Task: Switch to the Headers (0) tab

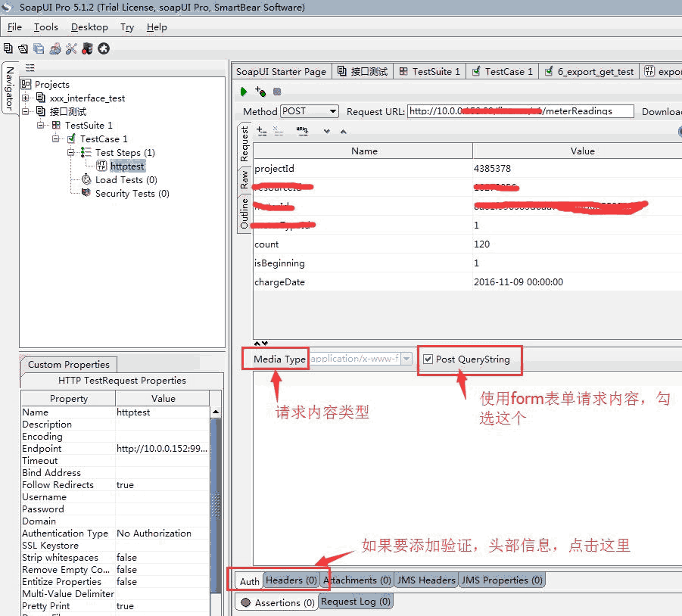Action: click(x=291, y=580)
